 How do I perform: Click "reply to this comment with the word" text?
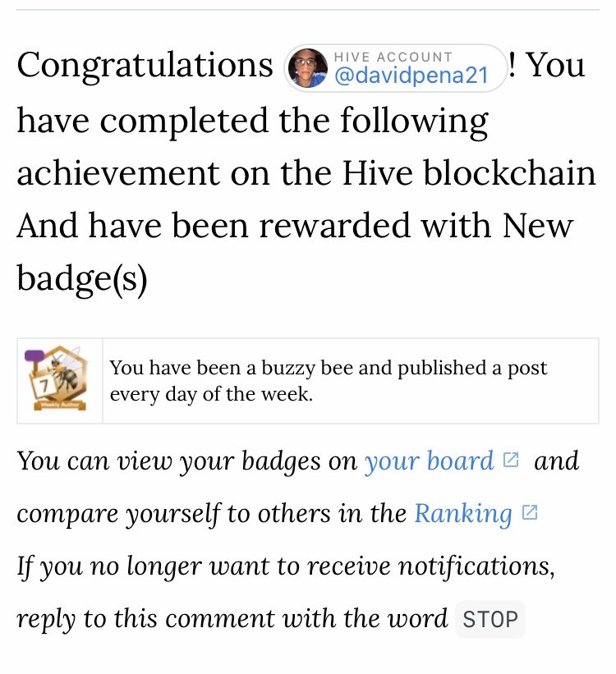[x=232, y=618]
